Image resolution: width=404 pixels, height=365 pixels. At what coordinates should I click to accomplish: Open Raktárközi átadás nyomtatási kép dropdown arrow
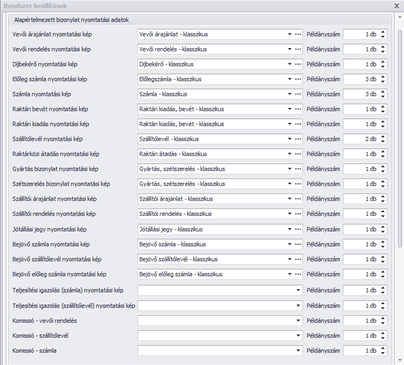tap(289, 154)
